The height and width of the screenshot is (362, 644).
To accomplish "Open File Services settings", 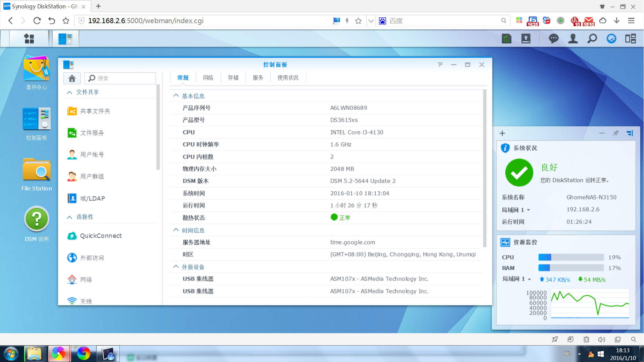I will pos(86,133).
